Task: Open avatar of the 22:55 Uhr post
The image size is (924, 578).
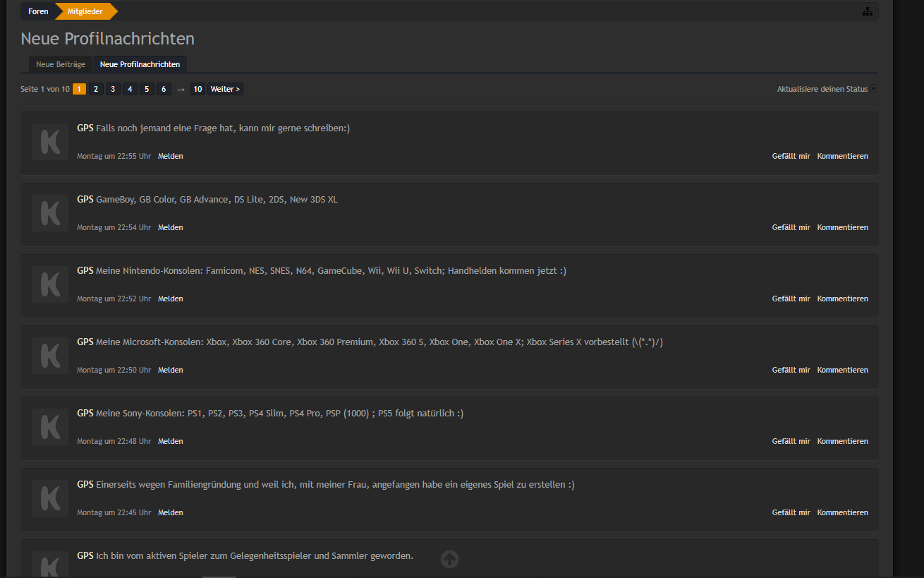Action: click(50, 142)
